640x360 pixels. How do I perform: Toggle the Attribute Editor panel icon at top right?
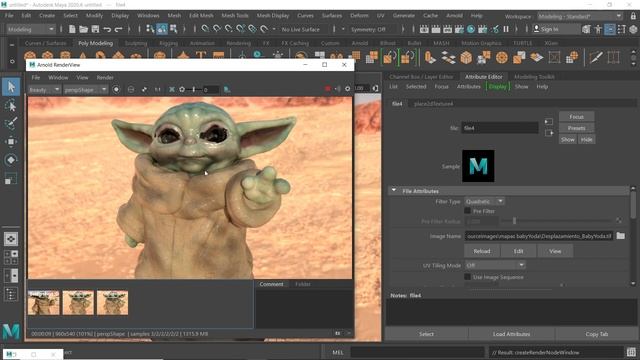610,29
